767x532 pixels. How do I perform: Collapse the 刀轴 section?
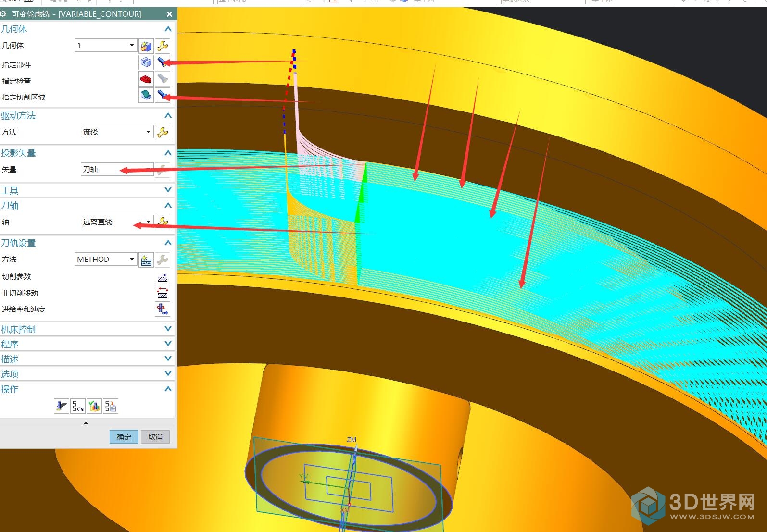click(168, 205)
